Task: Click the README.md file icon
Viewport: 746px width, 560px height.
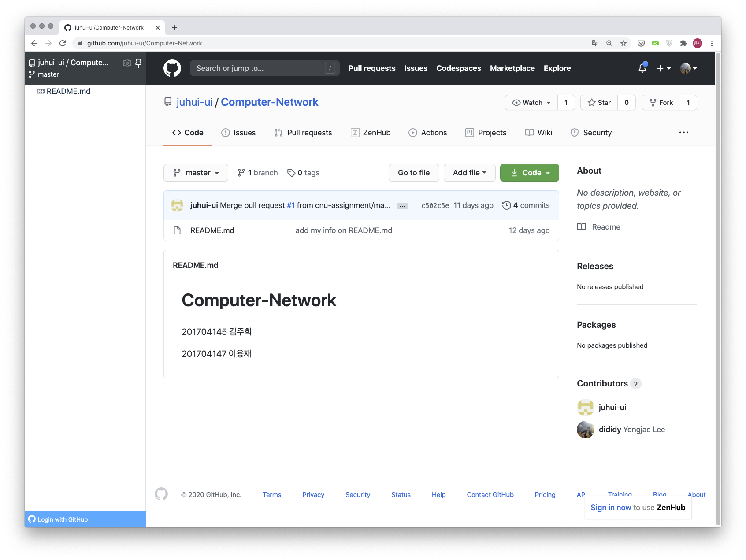Action: click(177, 230)
